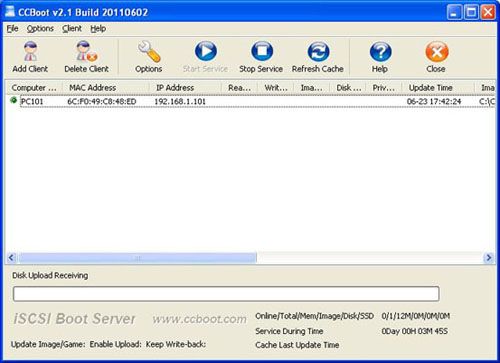
Task: Click the Rea... column header
Action: click(239, 88)
